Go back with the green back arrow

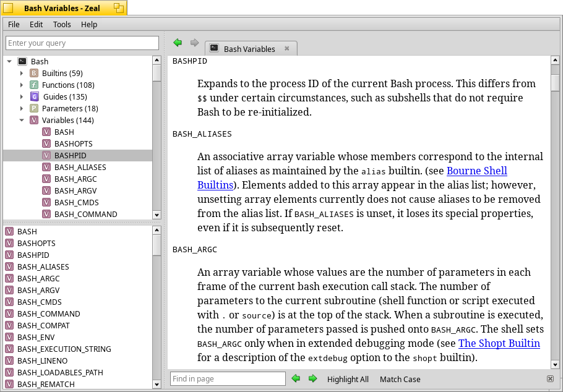click(x=178, y=43)
